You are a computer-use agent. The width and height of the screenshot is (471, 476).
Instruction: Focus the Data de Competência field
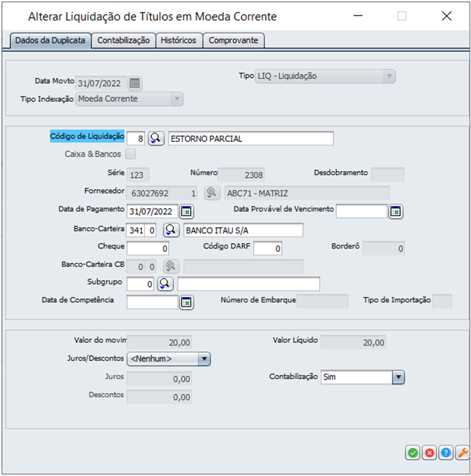pyautogui.click(x=152, y=303)
